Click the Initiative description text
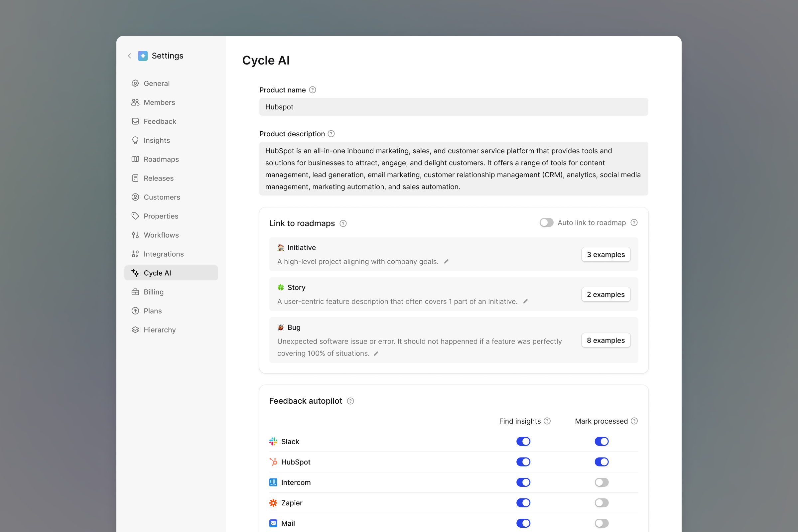 click(x=358, y=262)
